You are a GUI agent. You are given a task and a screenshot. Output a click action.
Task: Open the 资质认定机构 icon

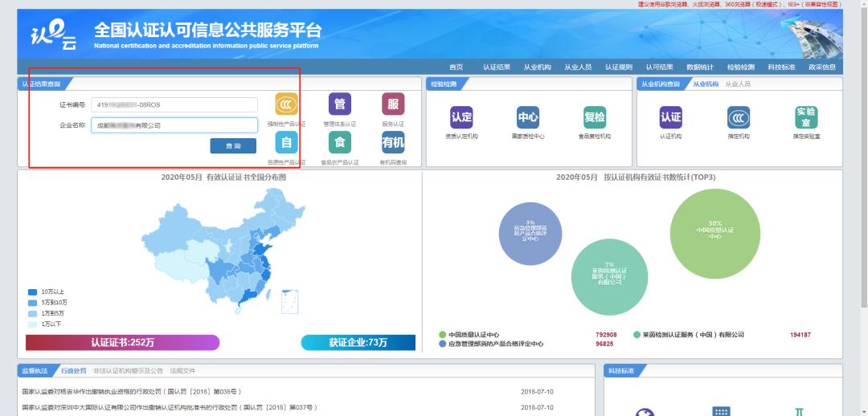coord(461,117)
